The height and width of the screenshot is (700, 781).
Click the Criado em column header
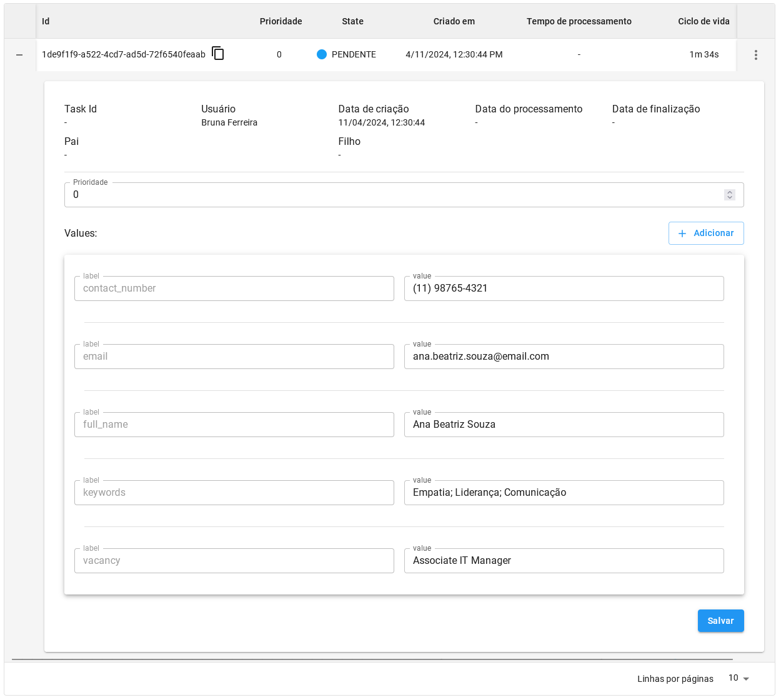click(454, 21)
